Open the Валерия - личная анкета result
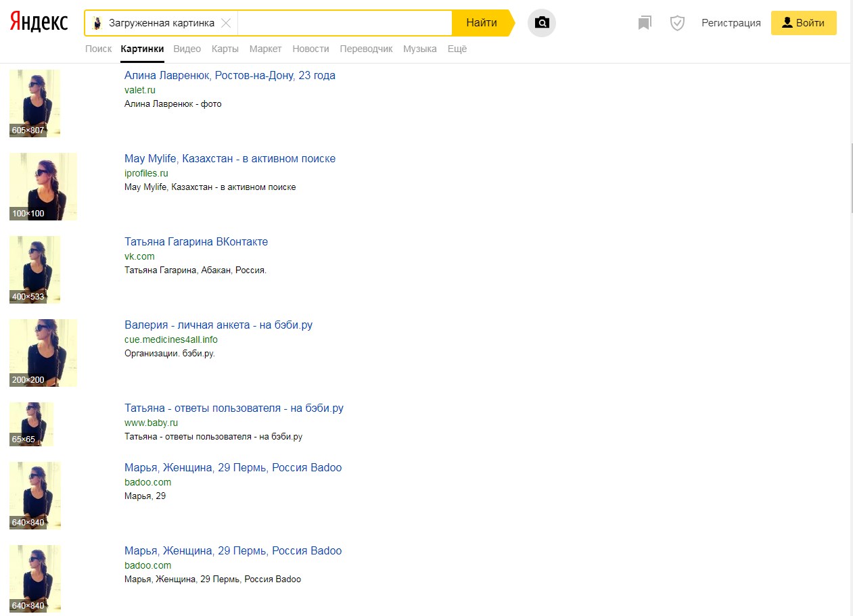This screenshot has height=616, width=853. [x=218, y=325]
